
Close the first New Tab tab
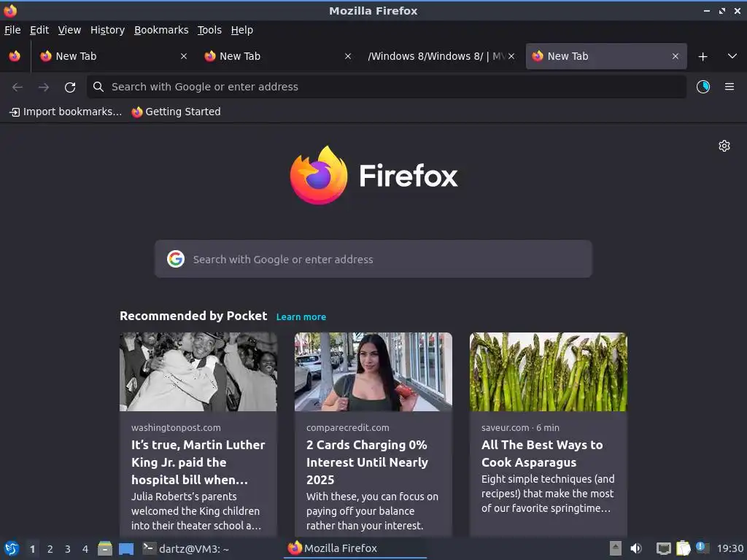coord(183,56)
